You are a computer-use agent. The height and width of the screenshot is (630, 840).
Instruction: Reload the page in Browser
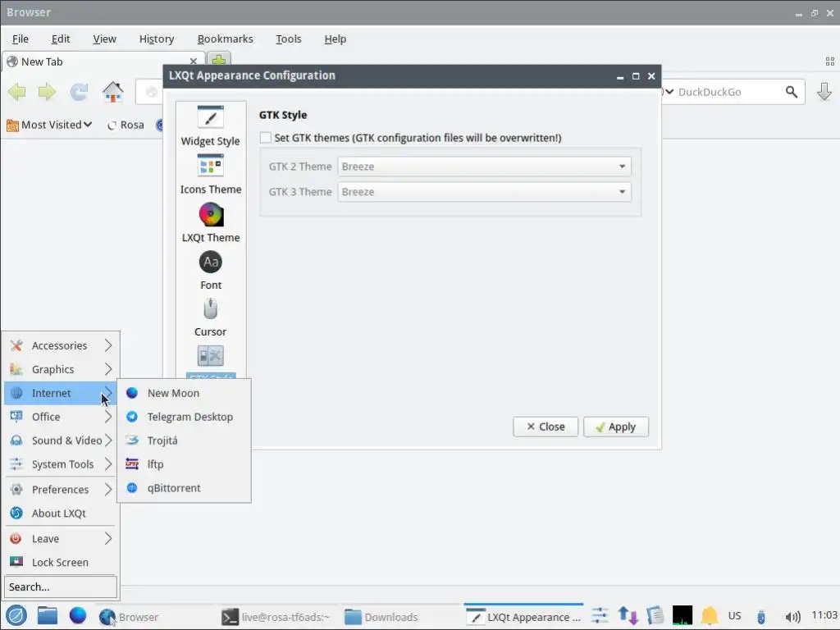coord(79,92)
